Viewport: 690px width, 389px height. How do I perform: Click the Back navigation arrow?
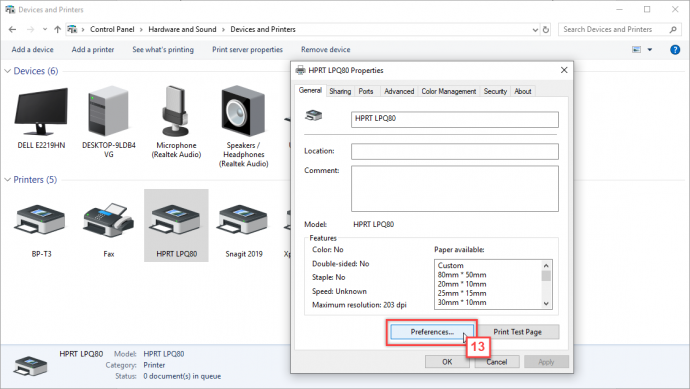[12, 29]
